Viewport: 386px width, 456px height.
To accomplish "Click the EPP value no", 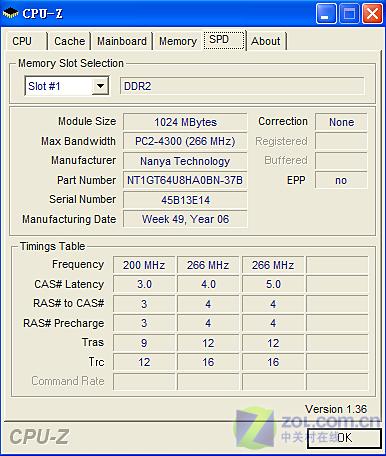I will [341, 180].
